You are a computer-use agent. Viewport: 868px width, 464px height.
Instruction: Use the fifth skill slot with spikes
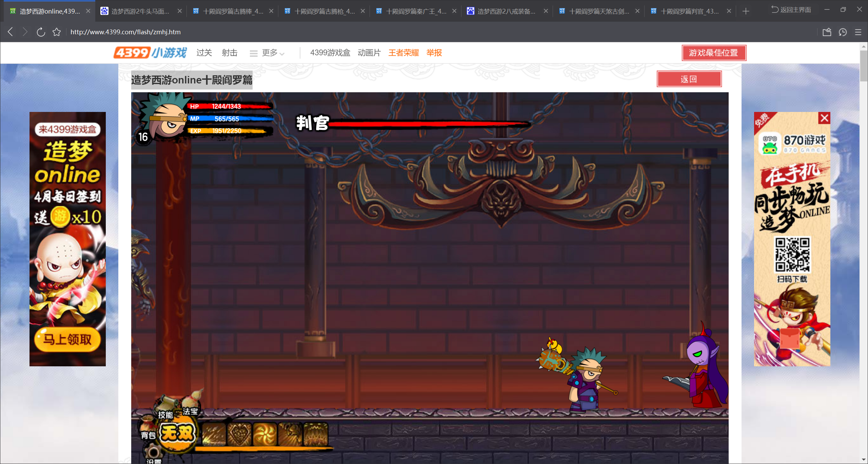tap(316, 434)
